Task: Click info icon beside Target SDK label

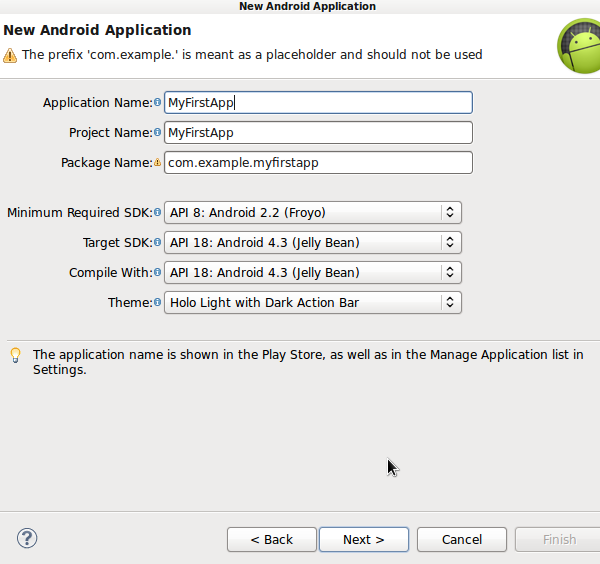Action: [157, 243]
